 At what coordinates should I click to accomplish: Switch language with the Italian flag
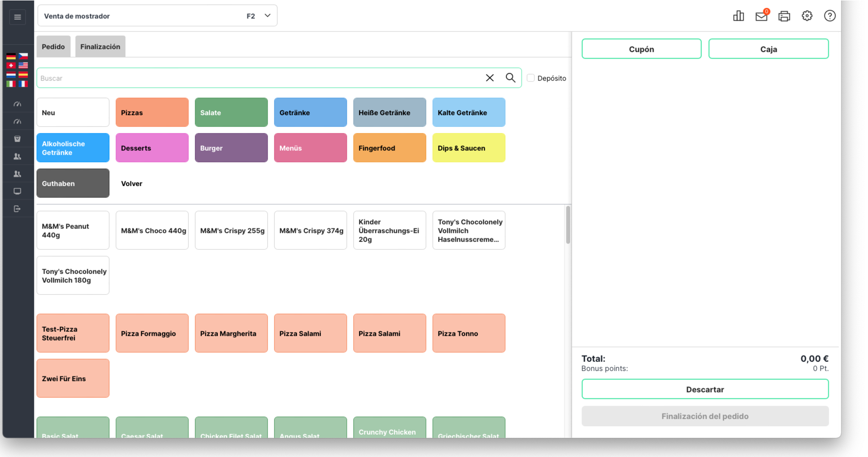[11, 84]
